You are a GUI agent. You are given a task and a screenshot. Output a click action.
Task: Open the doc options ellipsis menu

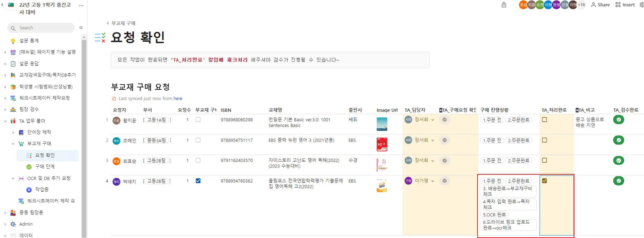coord(81,5)
